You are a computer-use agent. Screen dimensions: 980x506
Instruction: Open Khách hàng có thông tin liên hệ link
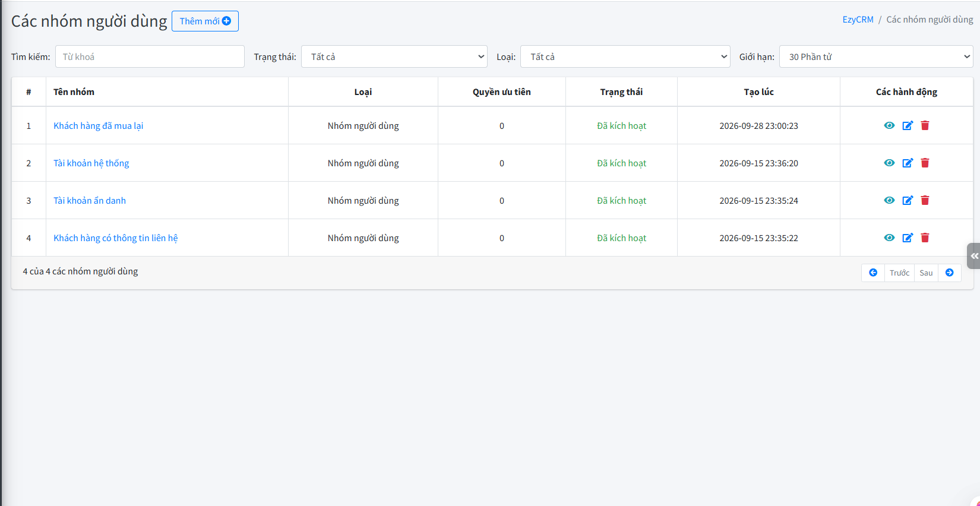pyautogui.click(x=116, y=238)
